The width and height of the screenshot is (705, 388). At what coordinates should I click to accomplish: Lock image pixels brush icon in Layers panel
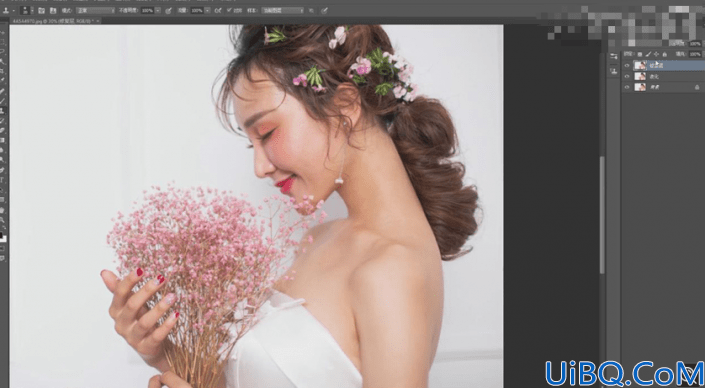tap(648, 54)
